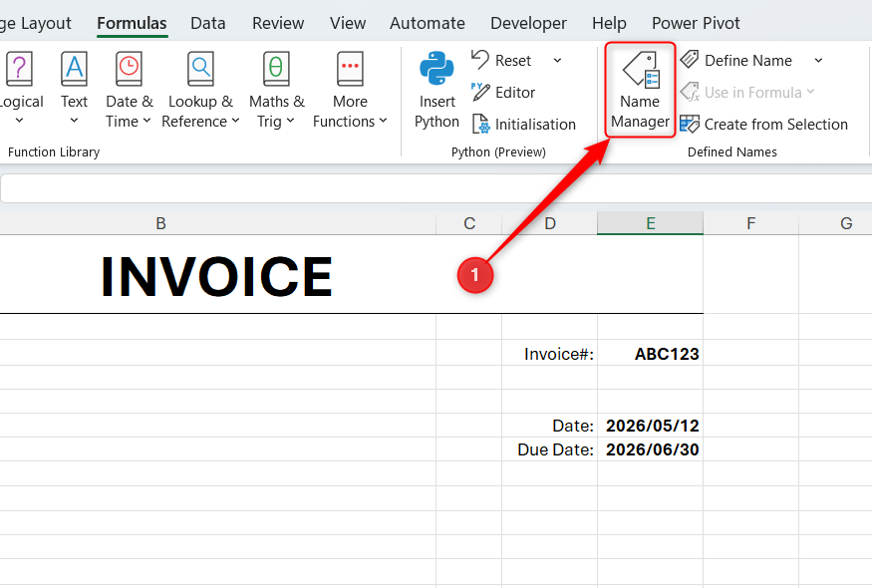
Task: Select column F header
Action: [x=750, y=223]
